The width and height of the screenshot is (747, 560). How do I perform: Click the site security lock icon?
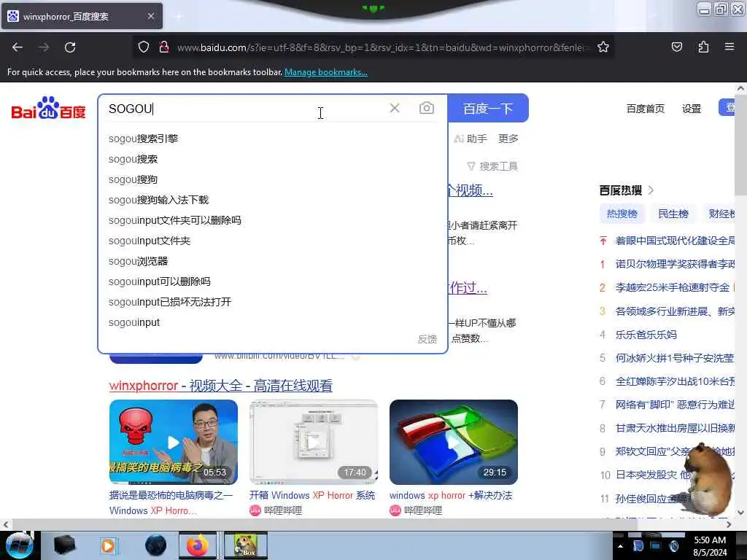click(164, 47)
